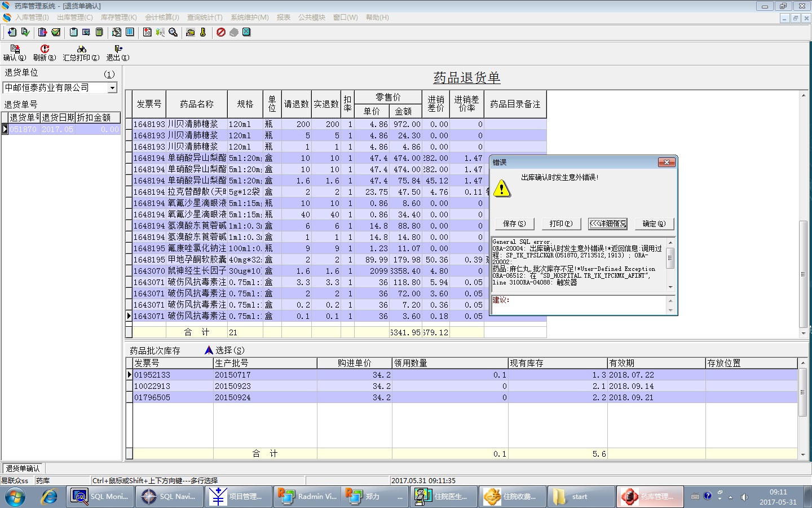The height and width of the screenshot is (508, 812).
Task: Click the yellow key toolbar icon
Action: (203, 32)
